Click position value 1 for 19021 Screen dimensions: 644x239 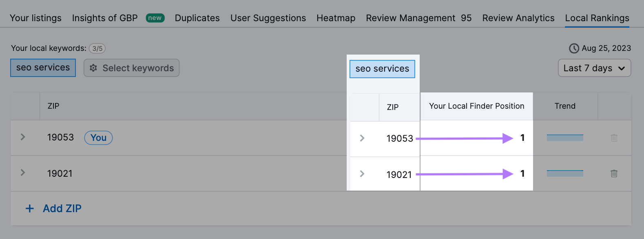pos(522,173)
